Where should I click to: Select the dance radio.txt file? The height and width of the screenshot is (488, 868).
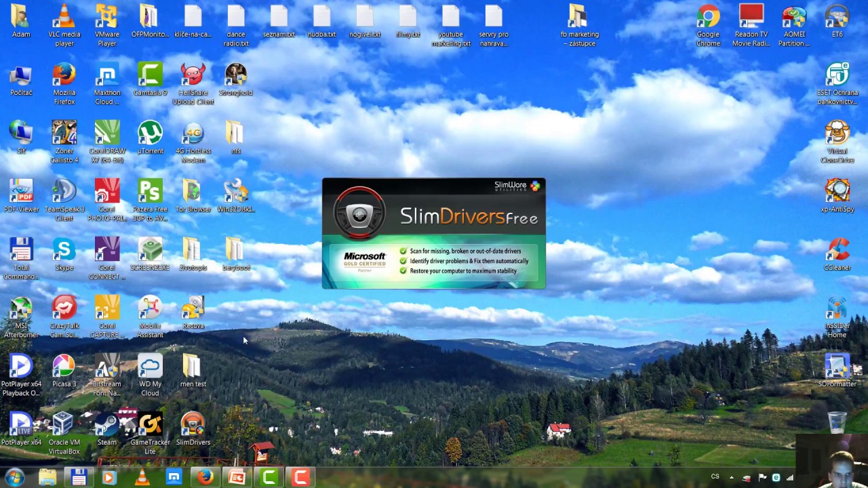[236, 26]
